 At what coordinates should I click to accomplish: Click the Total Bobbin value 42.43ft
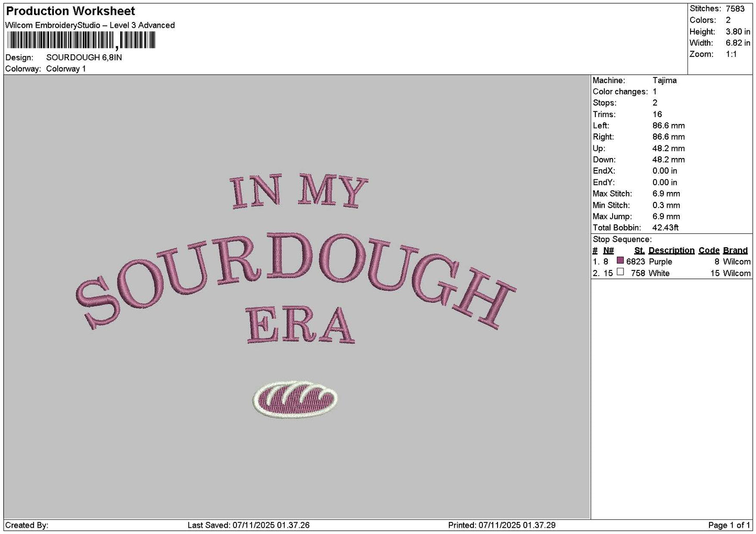[665, 228]
